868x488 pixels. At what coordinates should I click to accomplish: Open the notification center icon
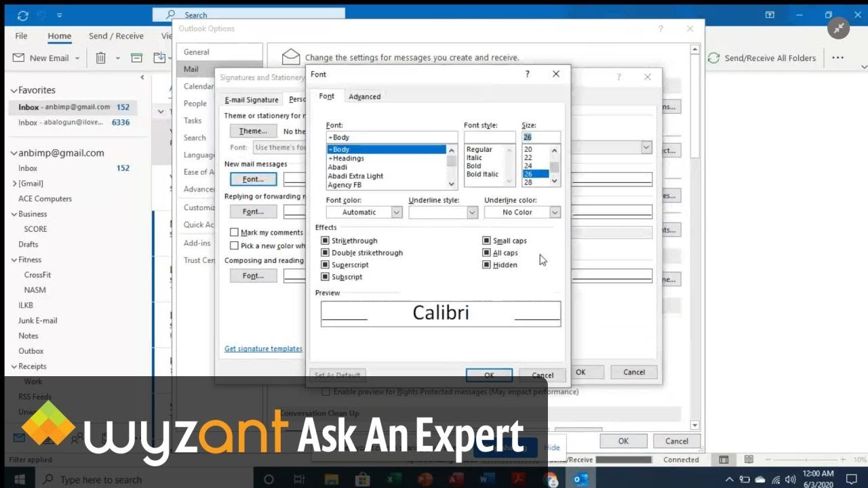pos(852,479)
